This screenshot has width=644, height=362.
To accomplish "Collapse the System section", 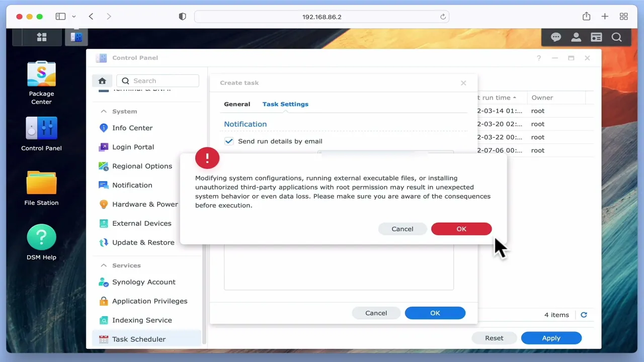I will pyautogui.click(x=104, y=111).
